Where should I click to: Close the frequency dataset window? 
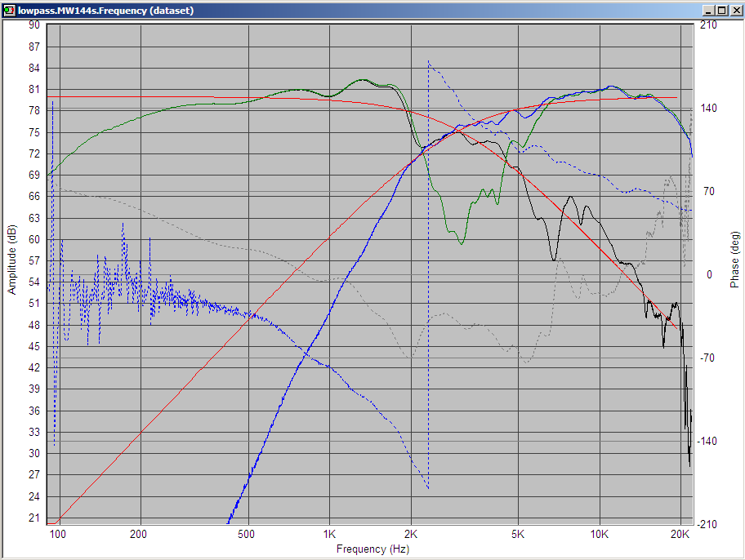coord(737,10)
